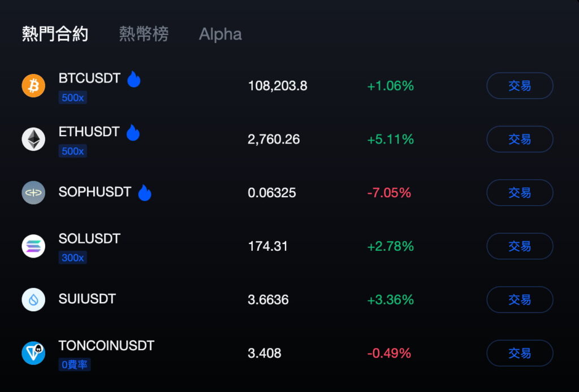Click the Solana coin logo
Viewport: 579px width, 392px height.
[x=33, y=246]
